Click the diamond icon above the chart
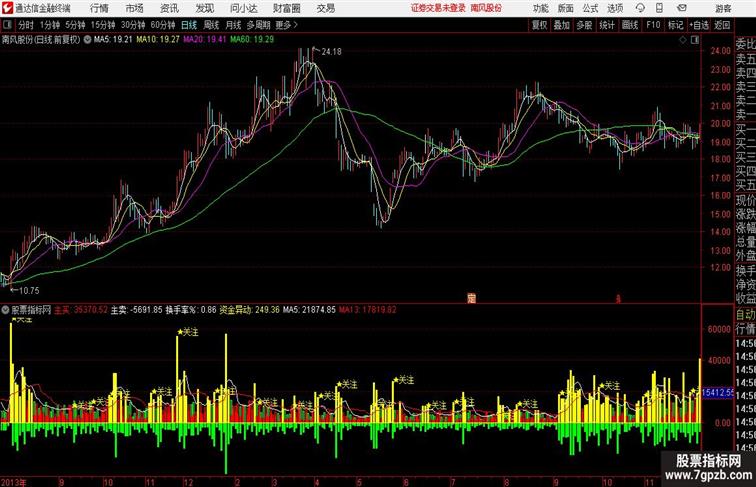This screenshot has width=756, height=487. click(683, 40)
